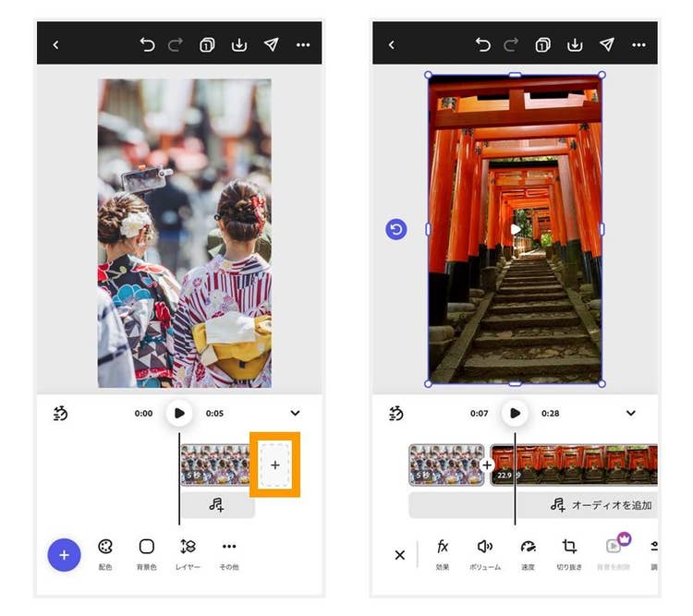
Task: Collapse timeline chevron in left screen
Action: pos(296,413)
